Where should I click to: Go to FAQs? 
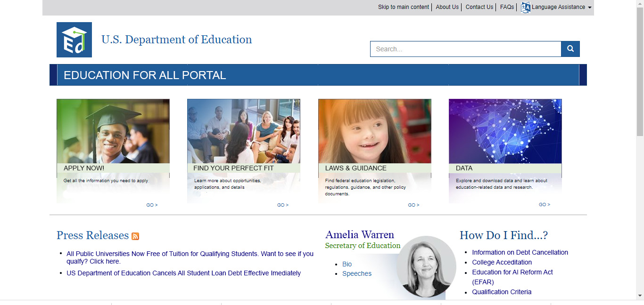507,7
